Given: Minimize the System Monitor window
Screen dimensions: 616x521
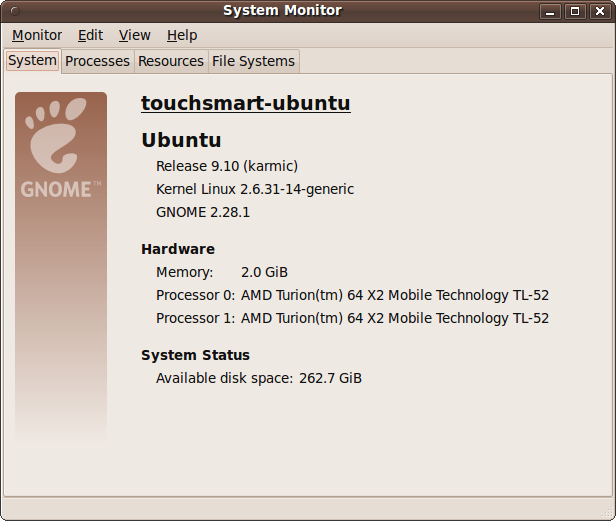Looking at the screenshot, I should [550, 11].
